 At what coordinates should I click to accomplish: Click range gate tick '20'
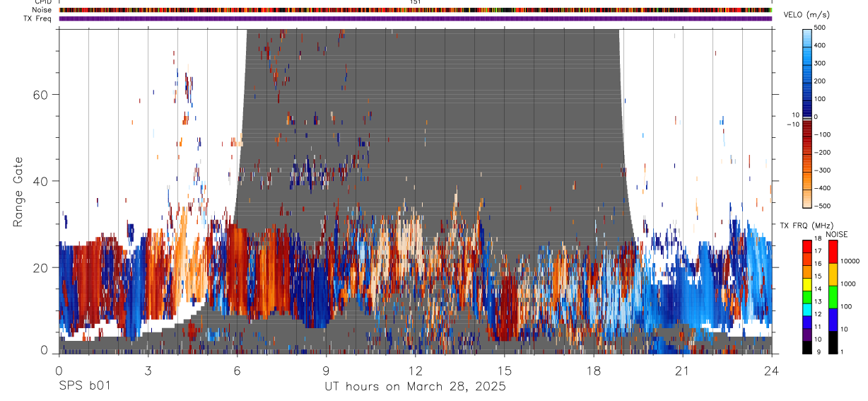click(41, 267)
